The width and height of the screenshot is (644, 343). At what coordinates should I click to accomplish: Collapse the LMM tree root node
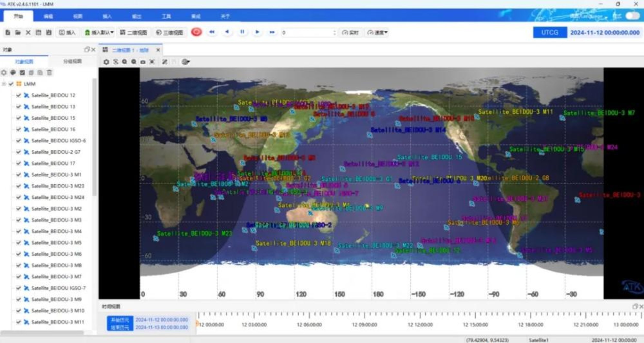tap(4, 84)
